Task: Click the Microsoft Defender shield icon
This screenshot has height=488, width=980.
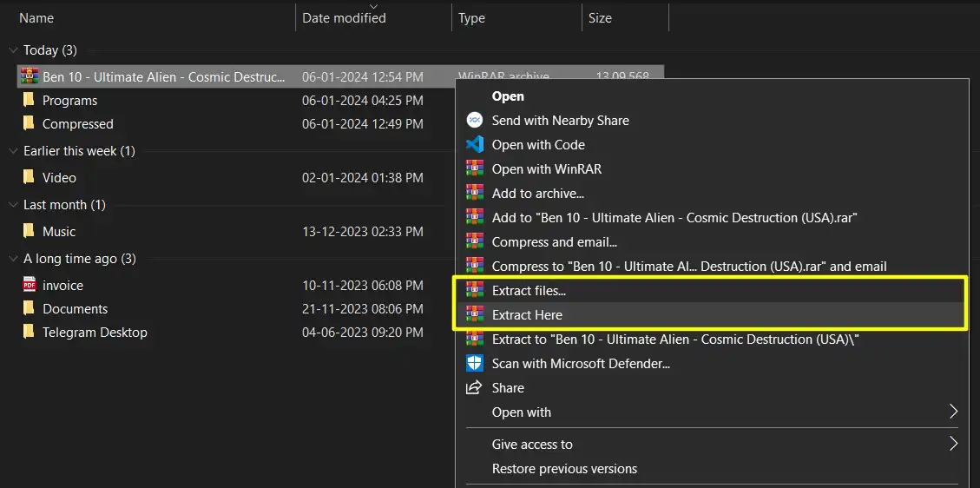Action: pyautogui.click(x=474, y=364)
